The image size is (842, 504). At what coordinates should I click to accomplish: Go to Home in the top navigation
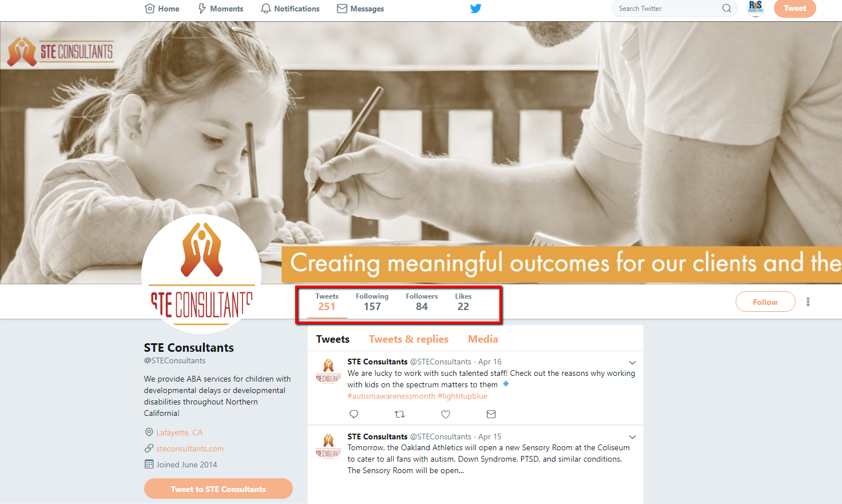tap(162, 9)
